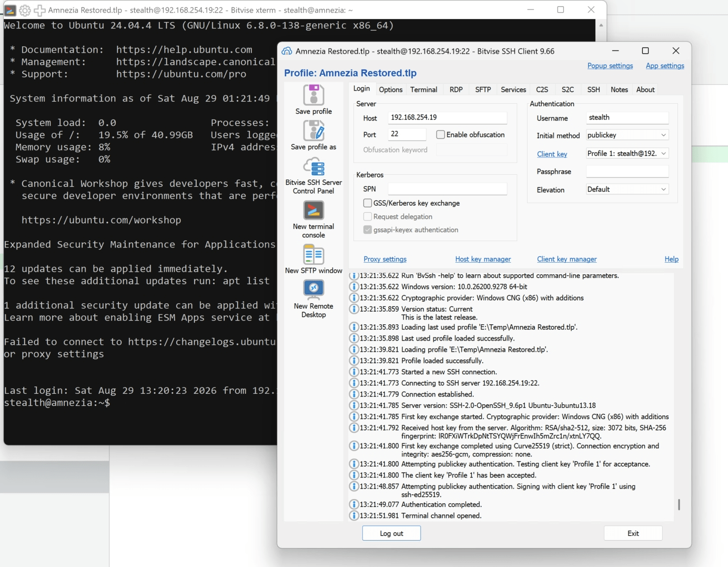Click info icon beside 'Connecting to SSH server' entry
The height and width of the screenshot is (567, 728).
coord(354,383)
